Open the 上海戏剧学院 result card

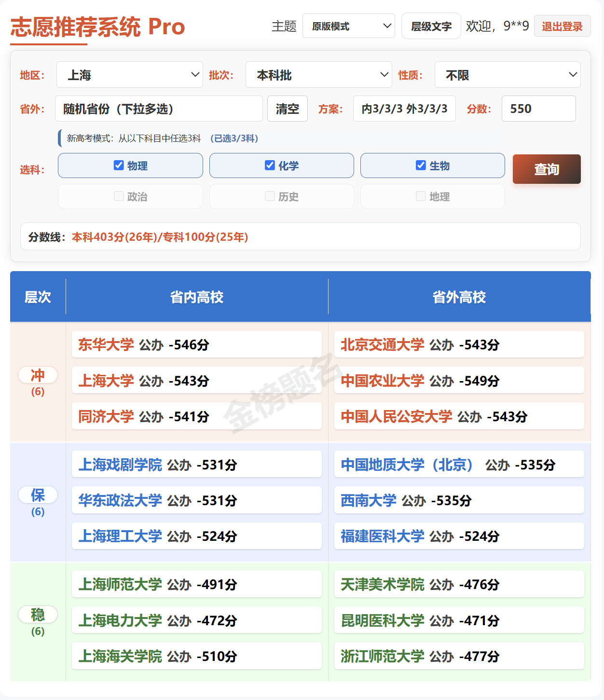(x=197, y=464)
